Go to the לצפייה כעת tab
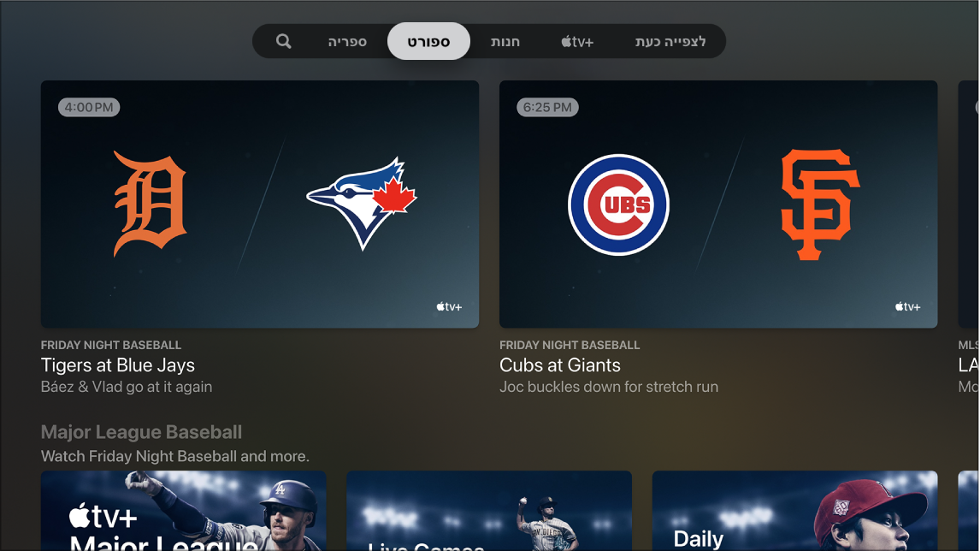Image resolution: width=980 pixels, height=551 pixels. pos(670,41)
